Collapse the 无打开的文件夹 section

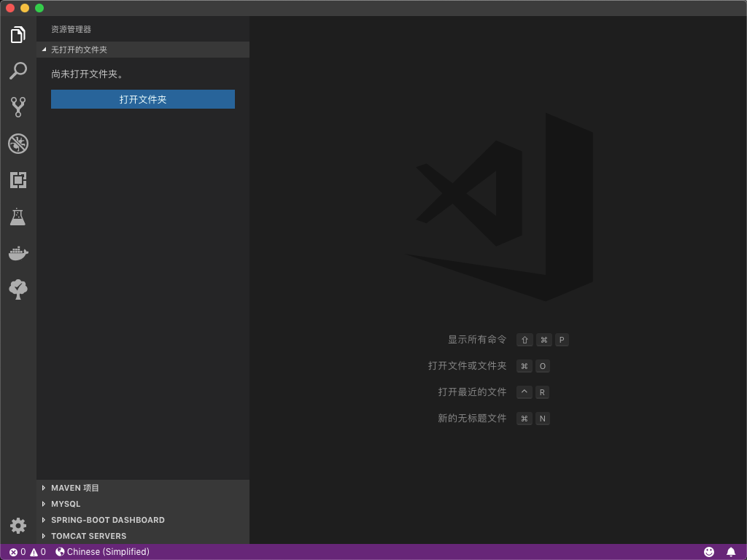[79, 50]
